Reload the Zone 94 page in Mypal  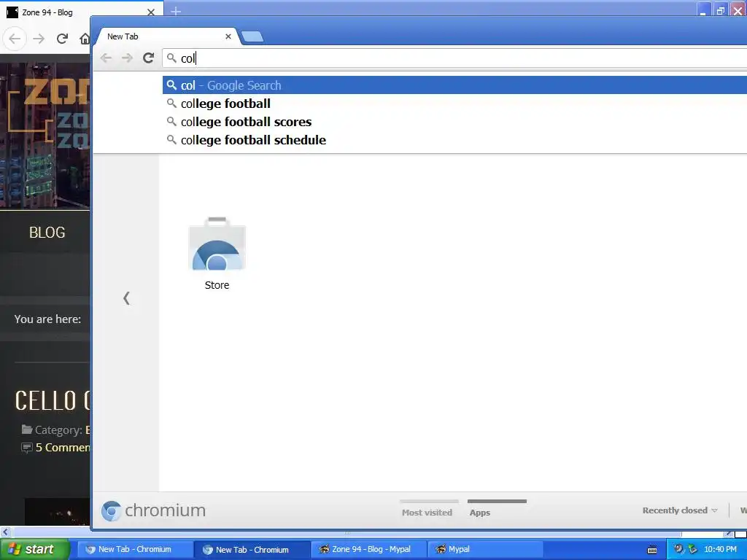[x=62, y=38]
